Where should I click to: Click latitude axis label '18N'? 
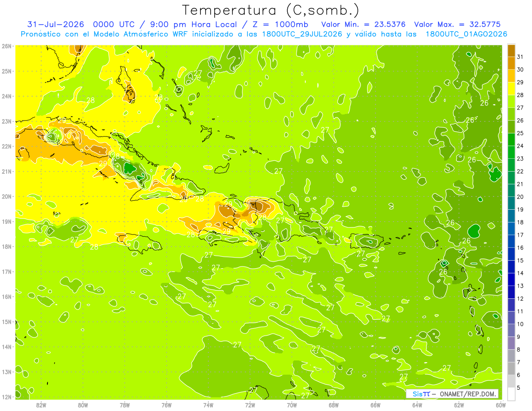(7, 247)
